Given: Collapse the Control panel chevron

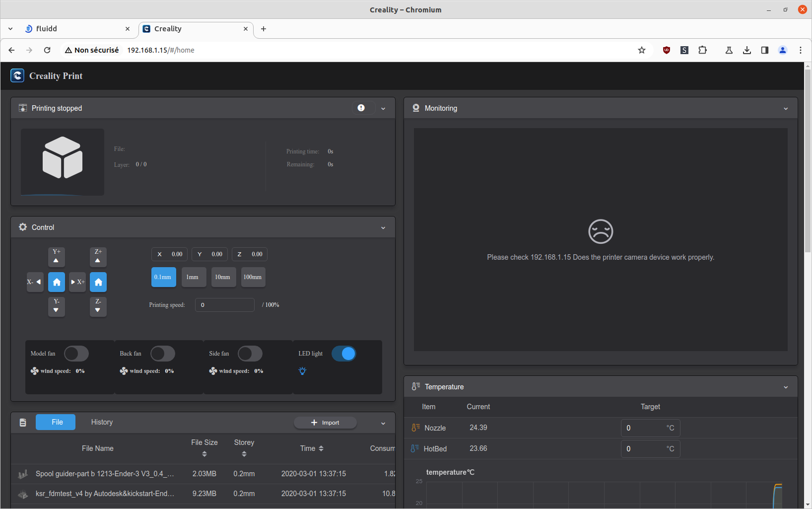Looking at the screenshot, I should tap(383, 227).
